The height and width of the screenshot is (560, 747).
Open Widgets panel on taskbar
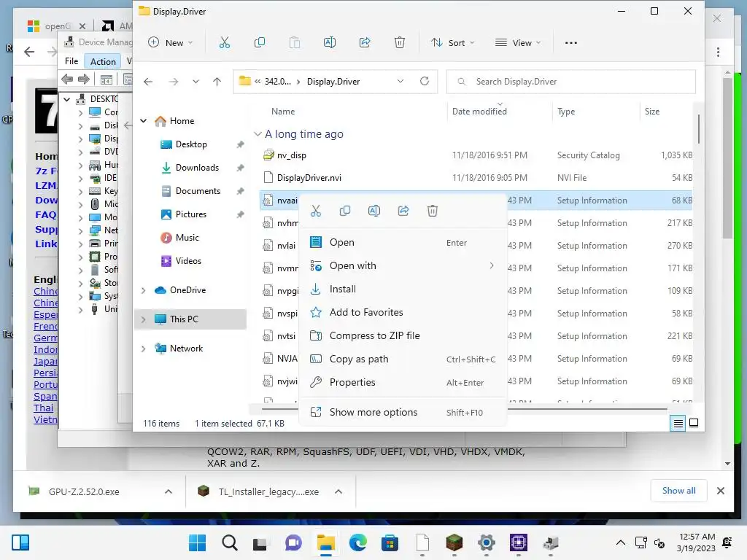[x=20, y=542]
